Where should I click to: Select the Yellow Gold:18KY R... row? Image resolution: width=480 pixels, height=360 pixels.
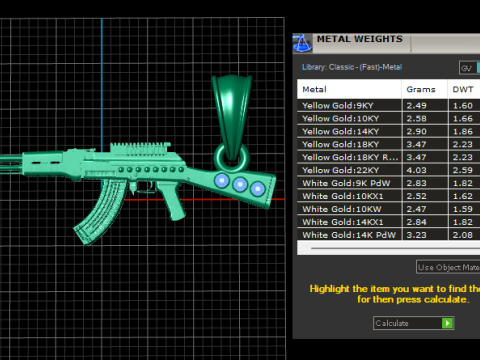coord(389,157)
